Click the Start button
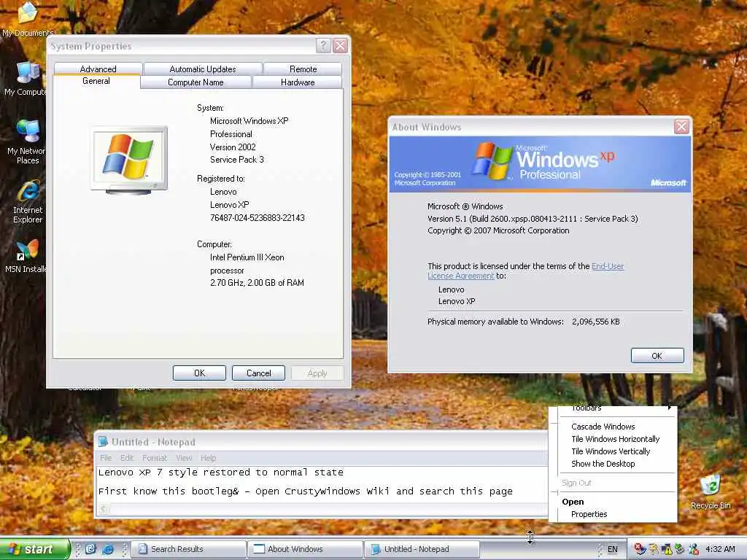Viewport: 747px width, 560px height. click(x=34, y=549)
